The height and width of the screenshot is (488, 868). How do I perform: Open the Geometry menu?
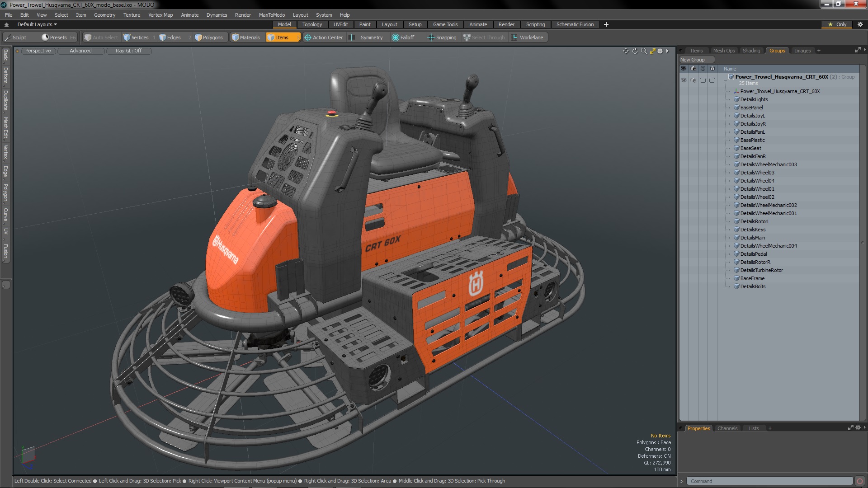(104, 15)
